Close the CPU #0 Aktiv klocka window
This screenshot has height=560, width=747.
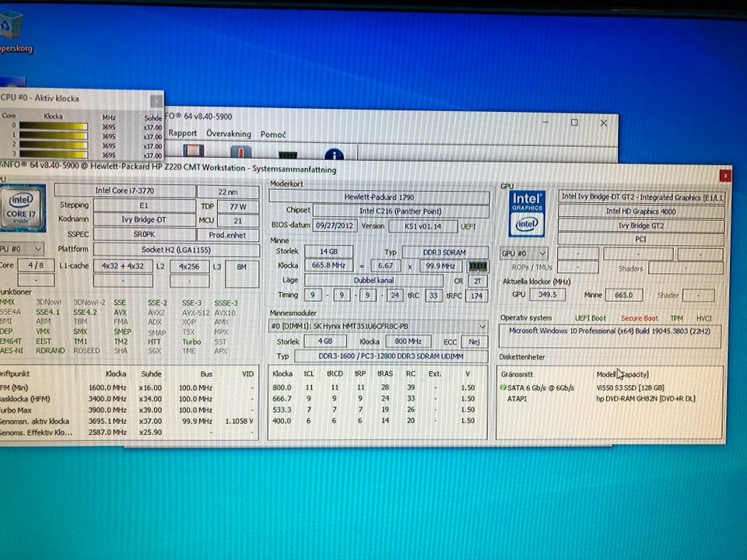tap(156, 101)
